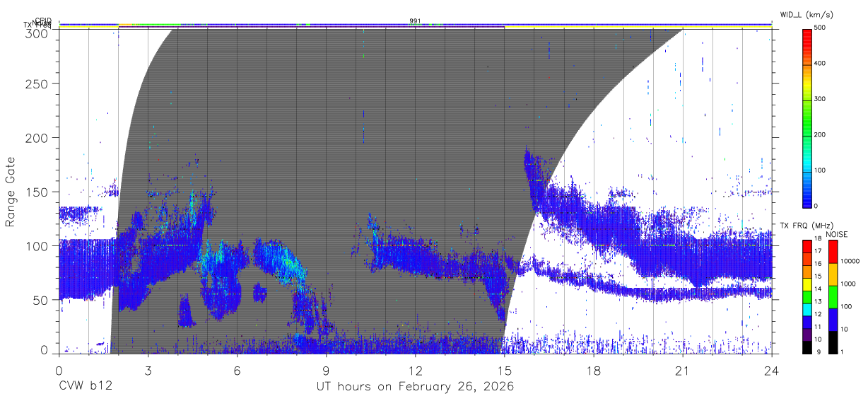Viewport: 868px width, 401px height.
Task: Click the red top swatch of the NOISE legend
Action: 832,251
